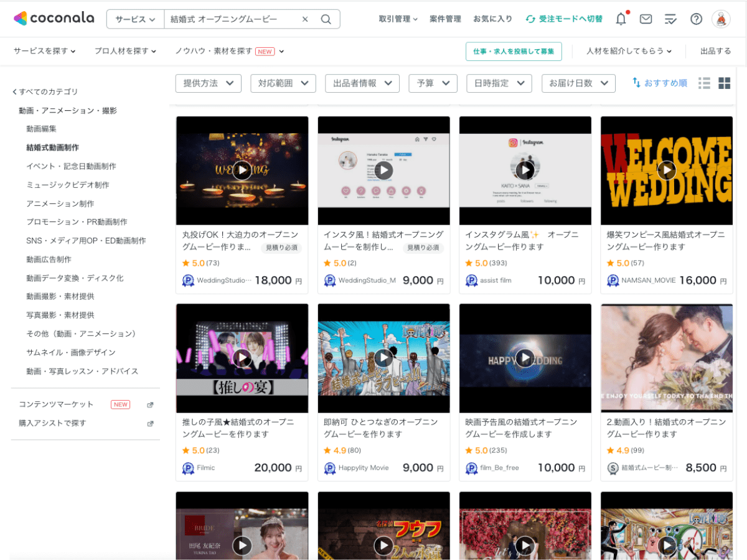
Task: Click the PRO badge next to assist film
Action: tap(471, 281)
